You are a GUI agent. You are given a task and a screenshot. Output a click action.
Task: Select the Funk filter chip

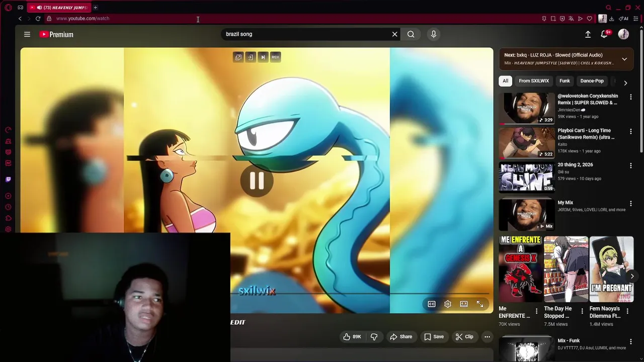(x=565, y=81)
